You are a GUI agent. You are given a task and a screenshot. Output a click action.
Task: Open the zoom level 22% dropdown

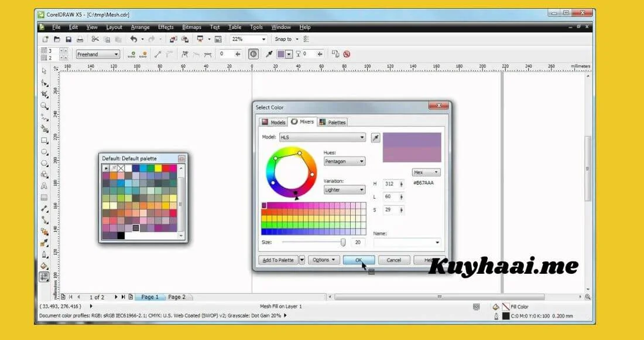pyautogui.click(x=263, y=39)
